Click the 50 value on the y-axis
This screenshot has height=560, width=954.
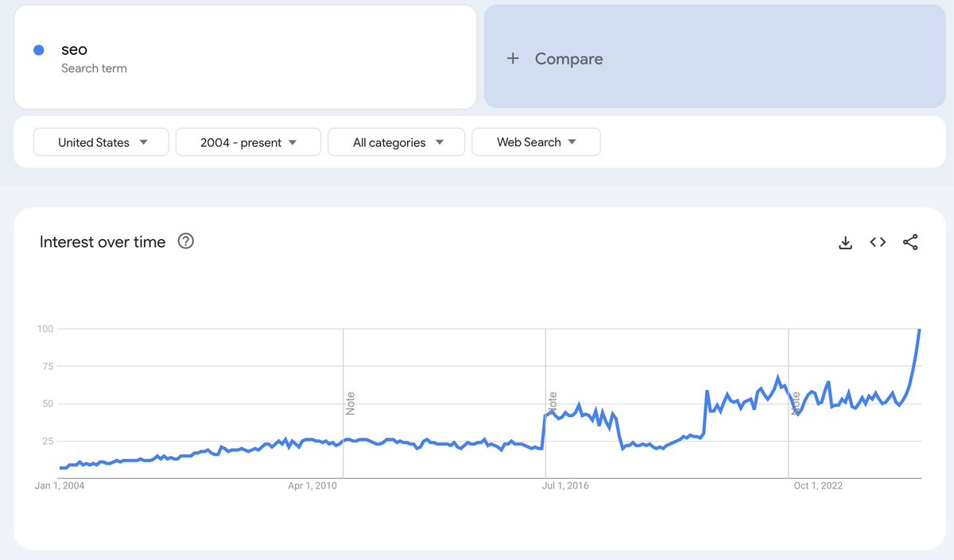point(48,404)
